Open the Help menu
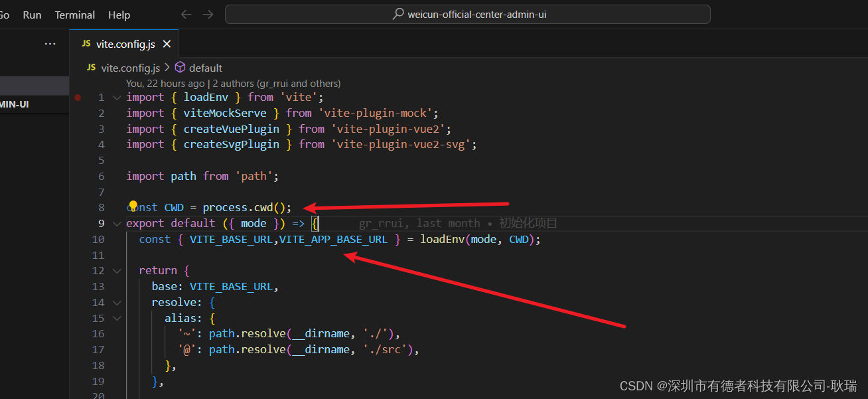Image resolution: width=868 pixels, height=399 pixels. (x=119, y=15)
